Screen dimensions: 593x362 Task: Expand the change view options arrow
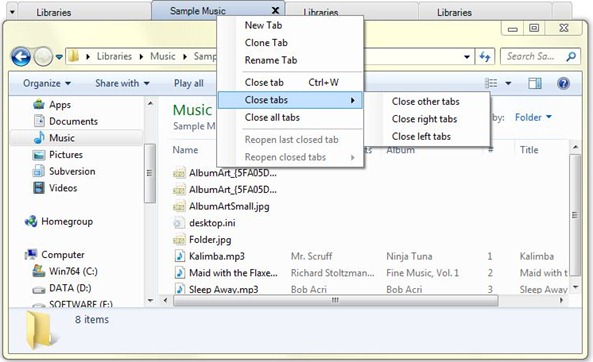[x=508, y=83]
